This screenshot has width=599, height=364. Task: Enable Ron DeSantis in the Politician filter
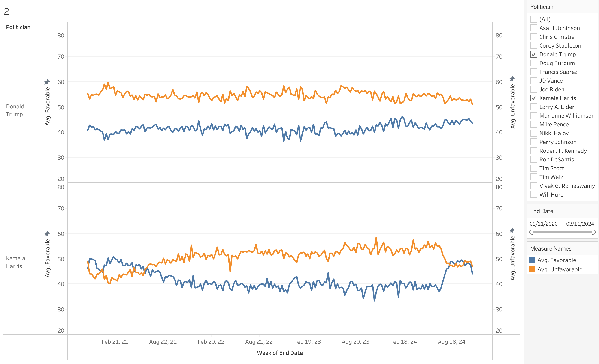pos(534,160)
